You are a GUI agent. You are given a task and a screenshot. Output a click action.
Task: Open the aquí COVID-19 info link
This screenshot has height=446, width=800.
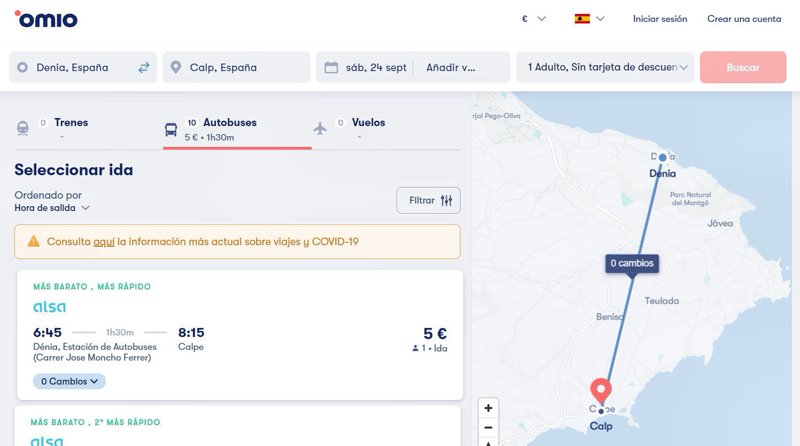point(104,241)
